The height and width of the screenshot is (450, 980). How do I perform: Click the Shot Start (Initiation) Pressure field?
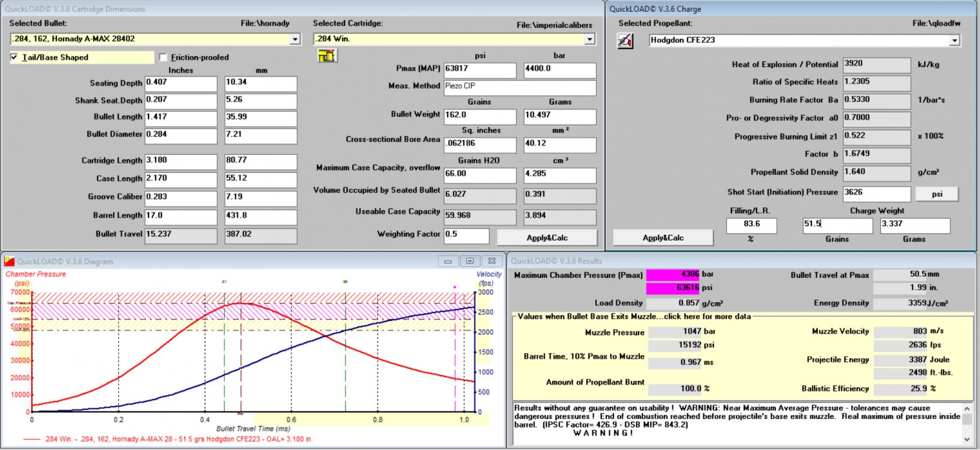point(876,194)
